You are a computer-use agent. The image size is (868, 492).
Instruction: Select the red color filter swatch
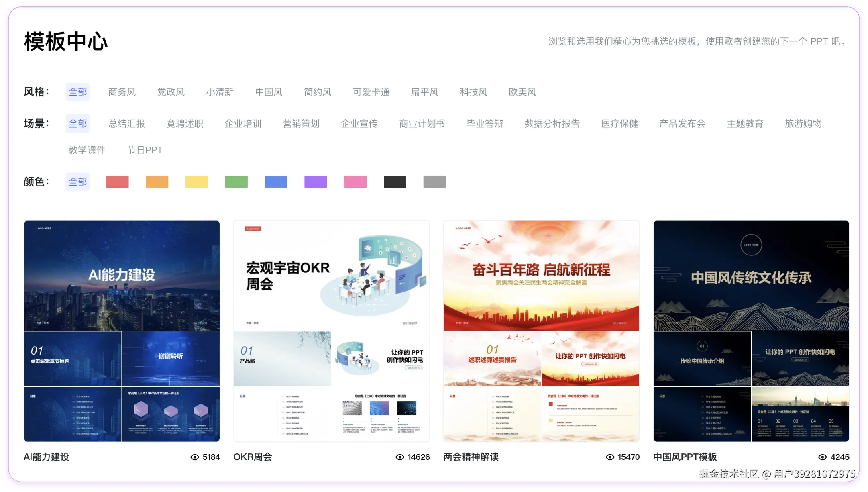point(117,182)
